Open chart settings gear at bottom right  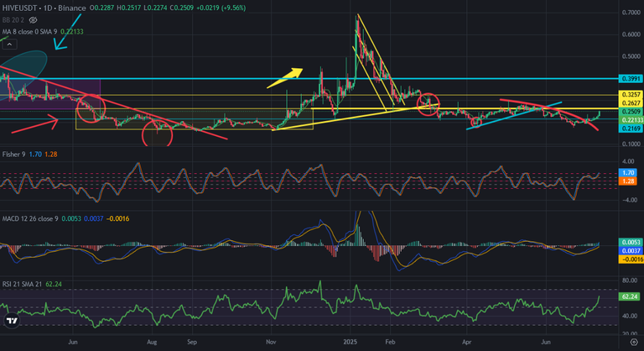pos(634,343)
